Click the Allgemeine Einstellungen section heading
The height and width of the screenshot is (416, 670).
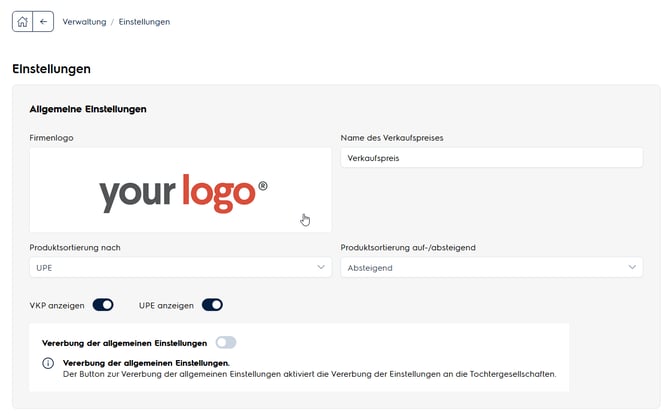point(88,109)
